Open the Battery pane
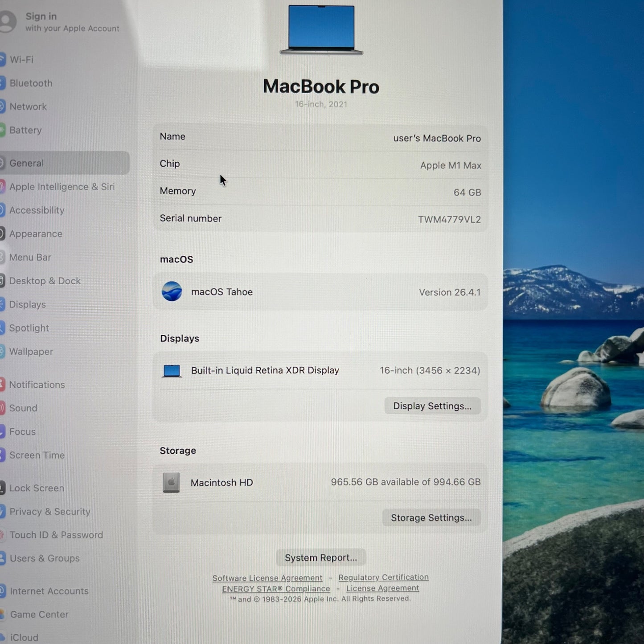This screenshot has width=644, height=644. coord(25,130)
